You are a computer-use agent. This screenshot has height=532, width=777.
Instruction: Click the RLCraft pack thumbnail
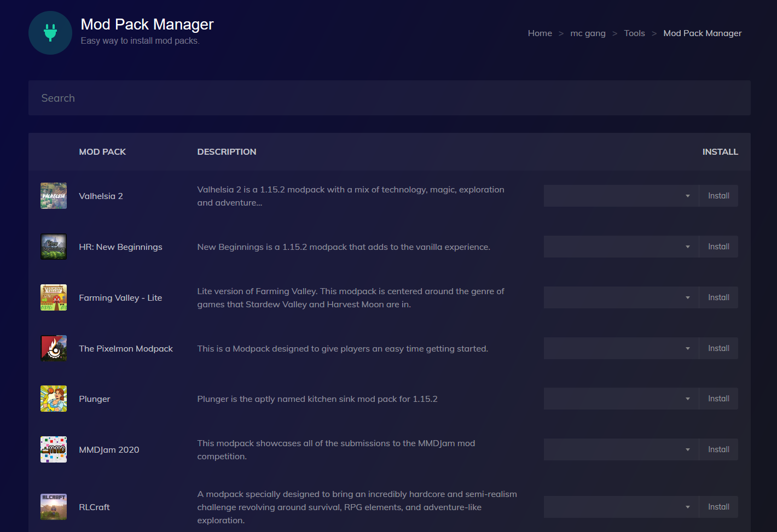point(54,507)
